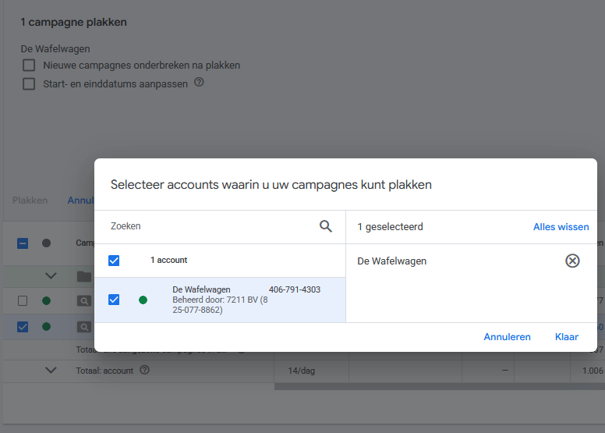Check the unchecked campaign row checkbox
The width and height of the screenshot is (605, 433).
[x=23, y=301]
